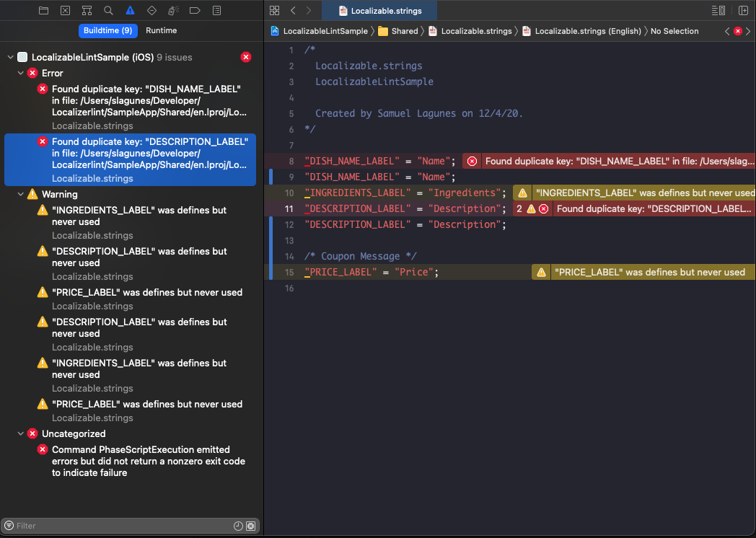Click the filter options icon in Filter field
The width and height of the screenshot is (756, 538).
[x=9, y=526]
